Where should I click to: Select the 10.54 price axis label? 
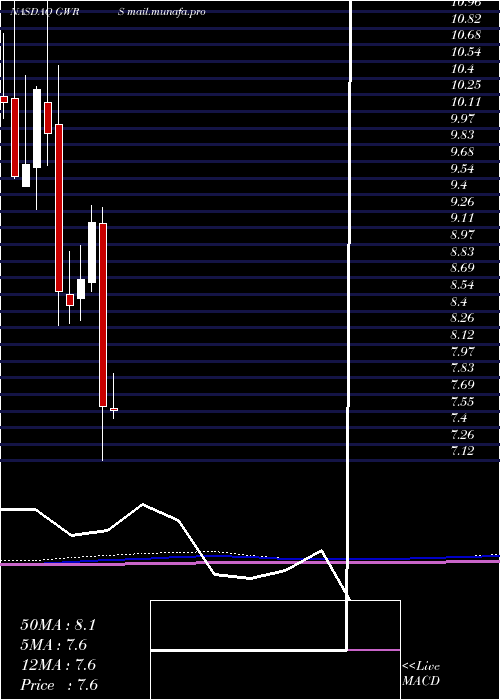(466, 52)
